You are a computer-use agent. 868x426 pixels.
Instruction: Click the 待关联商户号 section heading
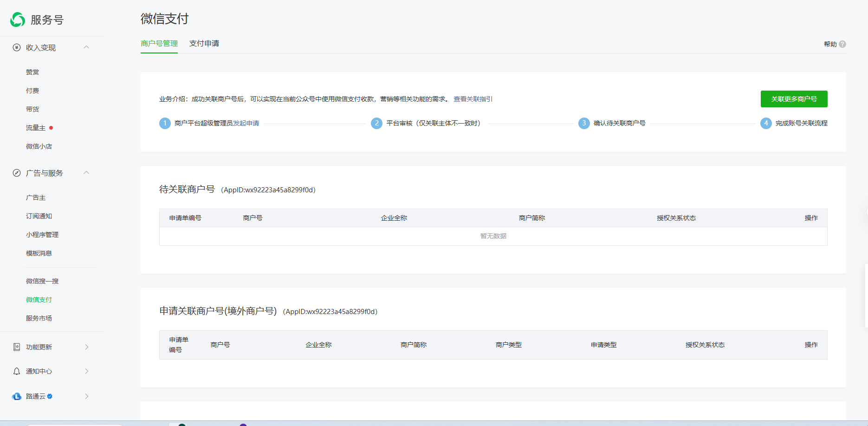[187, 189]
